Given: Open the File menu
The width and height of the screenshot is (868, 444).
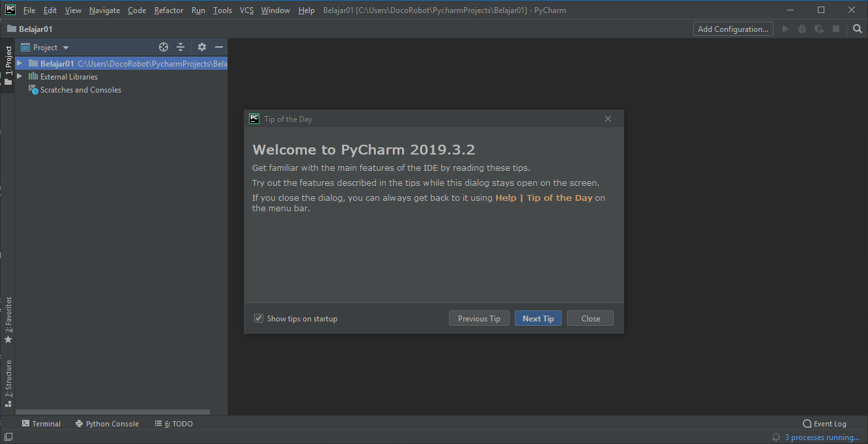Looking at the screenshot, I should (x=29, y=10).
